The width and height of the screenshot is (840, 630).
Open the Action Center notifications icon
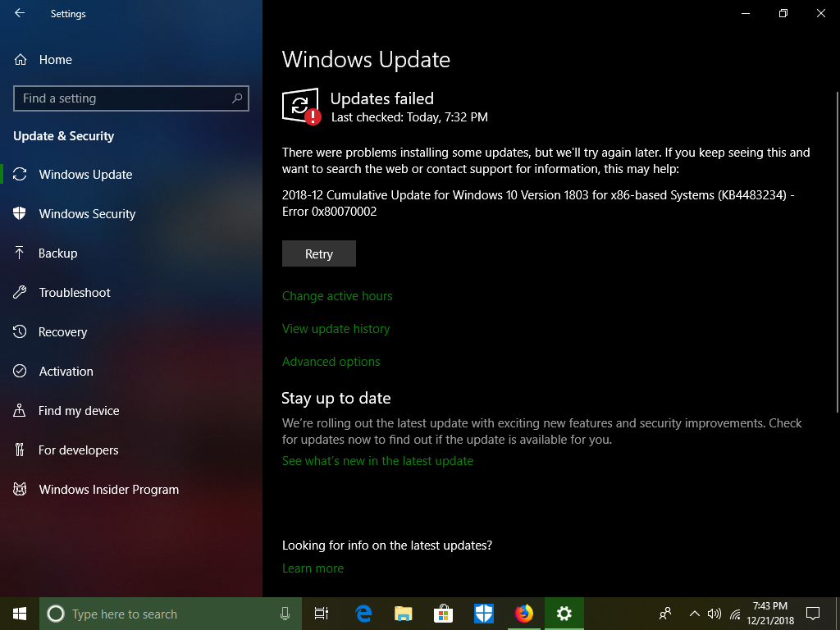tap(813, 614)
